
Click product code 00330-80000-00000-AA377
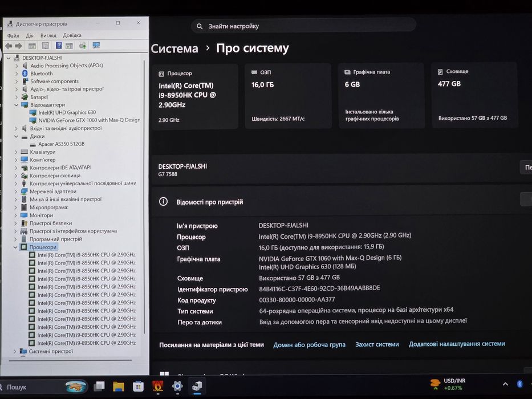pyautogui.click(x=297, y=300)
